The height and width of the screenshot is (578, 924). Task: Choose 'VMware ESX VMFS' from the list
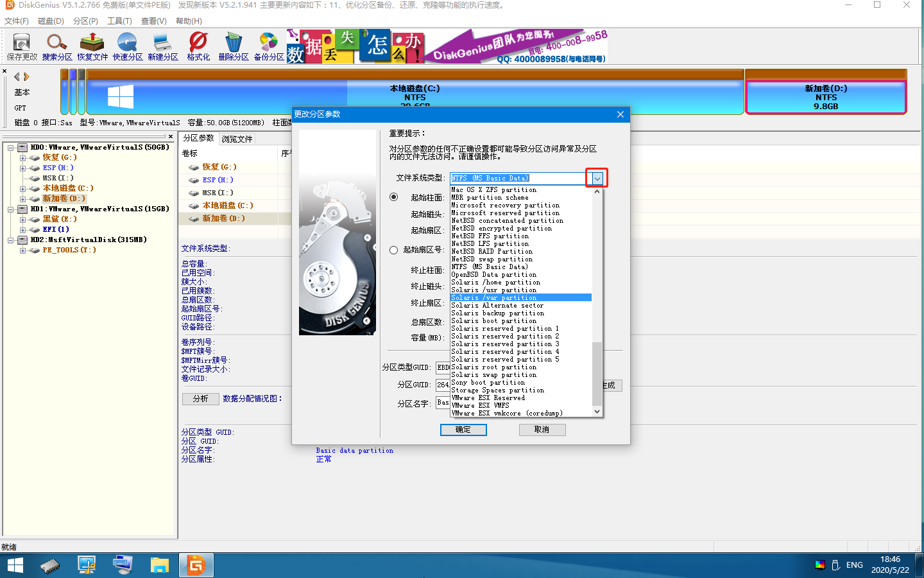click(520, 405)
